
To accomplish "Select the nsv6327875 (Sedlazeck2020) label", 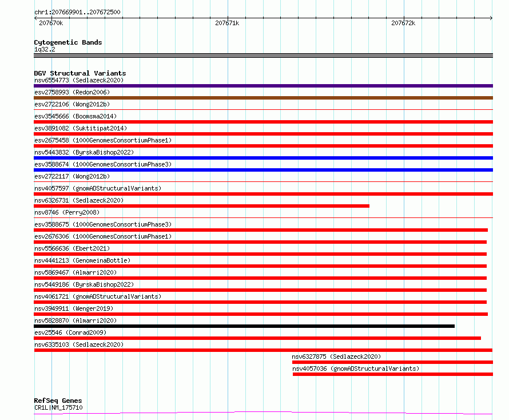I will tap(336, 356).
